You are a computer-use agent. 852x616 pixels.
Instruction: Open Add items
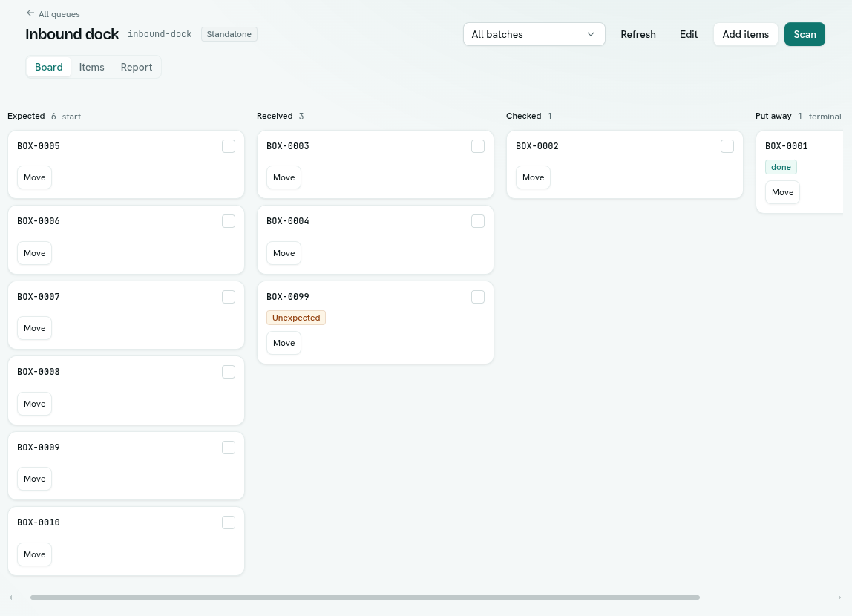745,34
